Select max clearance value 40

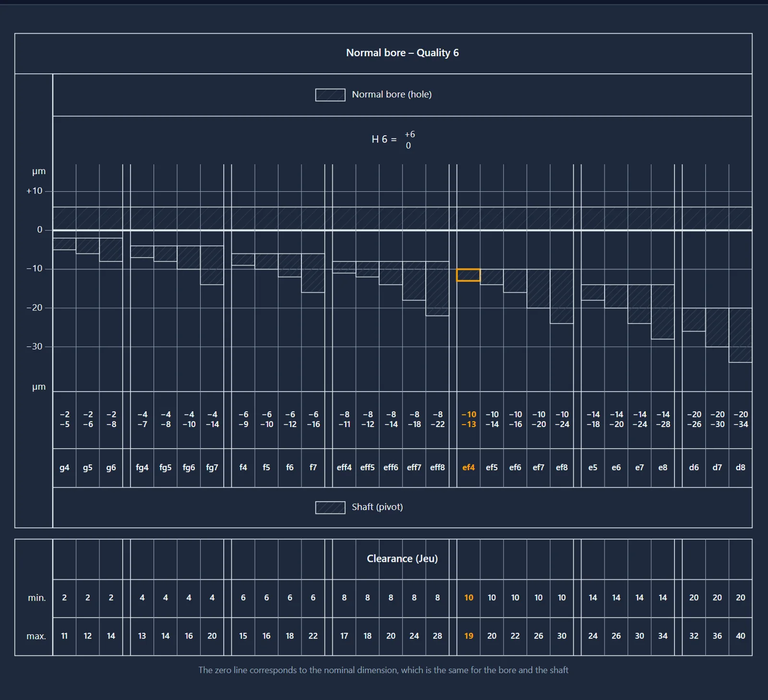pos(741,636)
